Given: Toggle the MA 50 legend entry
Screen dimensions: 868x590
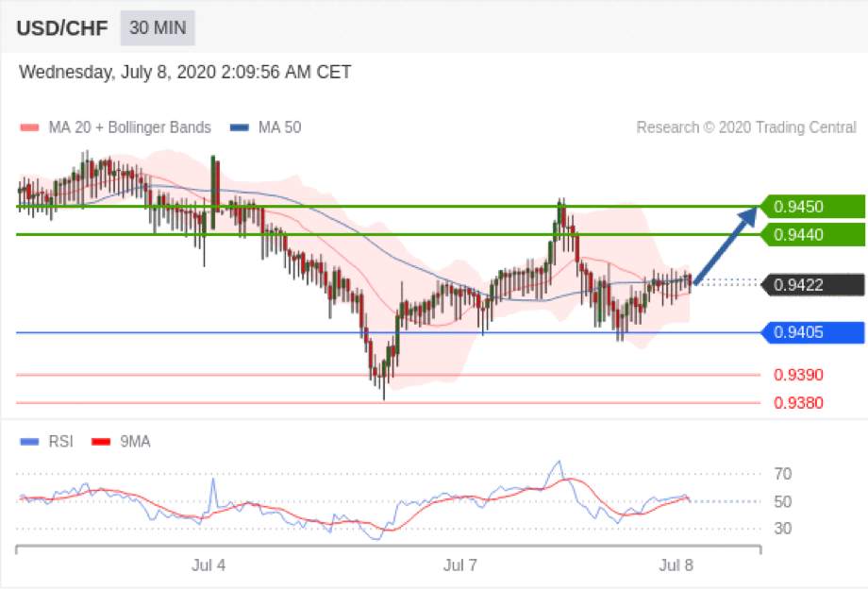Looking at the screenshot, I should 265,127.
